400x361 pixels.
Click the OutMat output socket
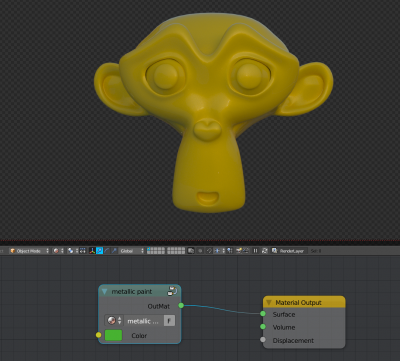[x=181, y=305]
